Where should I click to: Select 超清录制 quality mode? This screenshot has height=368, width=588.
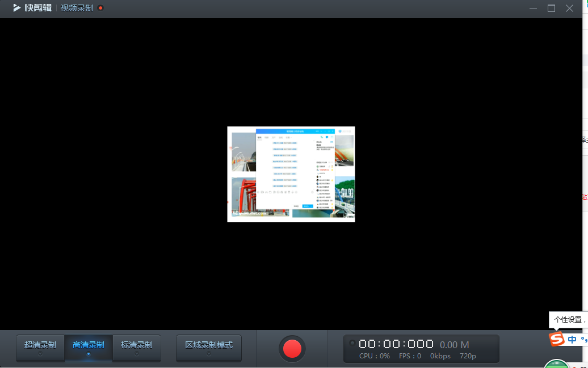point(40,348)
